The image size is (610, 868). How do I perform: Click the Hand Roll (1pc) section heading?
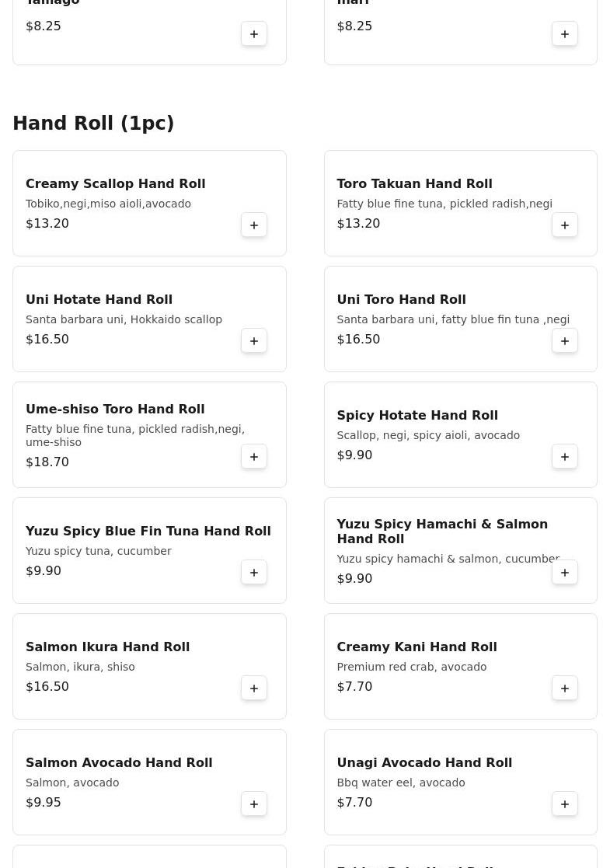(93, 124)
